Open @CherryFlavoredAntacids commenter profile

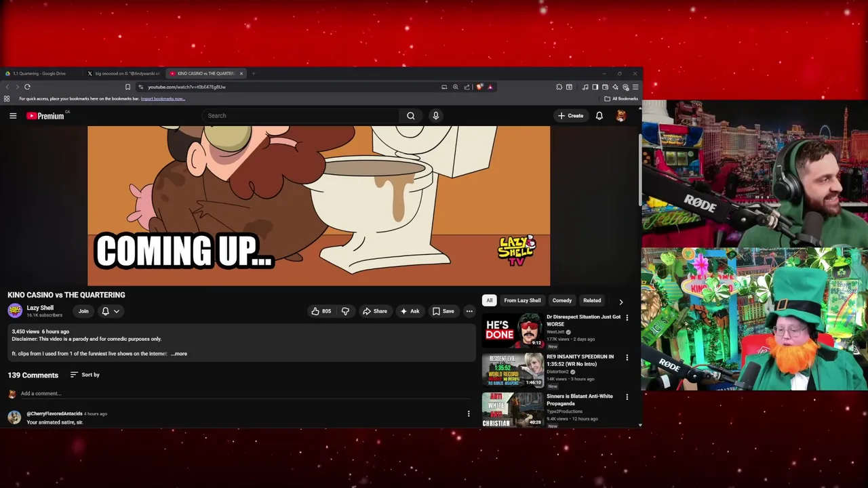pyautogui.click(x=54, y=413)
